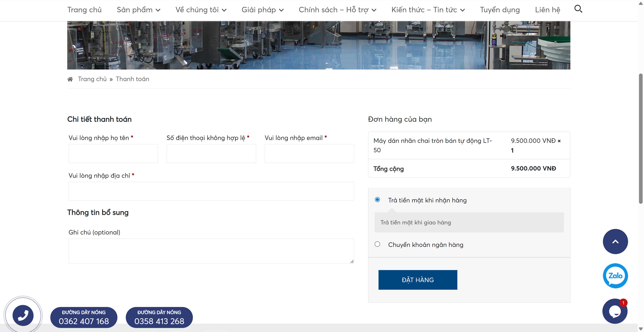The image size is (644, 332).
Task: Select Trả tiền mặt khi nhận hàng
Action: (377, 200)
